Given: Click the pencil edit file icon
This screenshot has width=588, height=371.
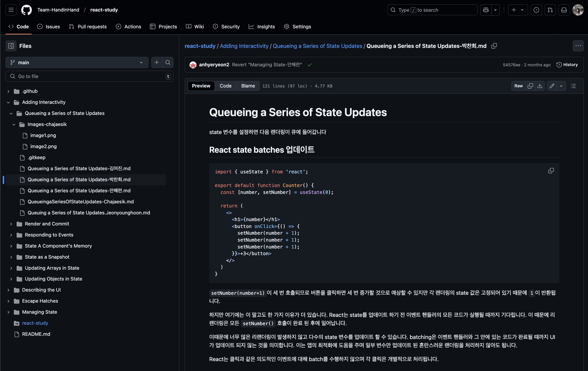Looking at the screenshot, I should [x=552, y=86].
